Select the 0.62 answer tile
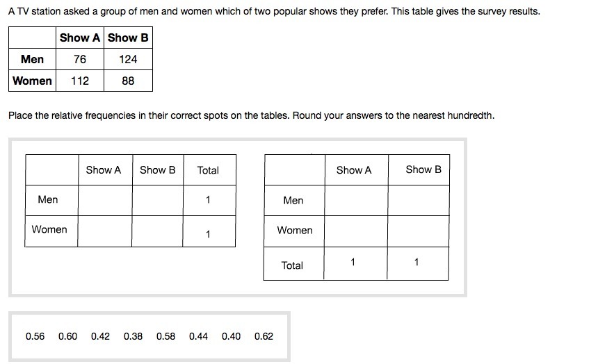The height and width of the screenshot is (364, 598). (x=264, y=336)
